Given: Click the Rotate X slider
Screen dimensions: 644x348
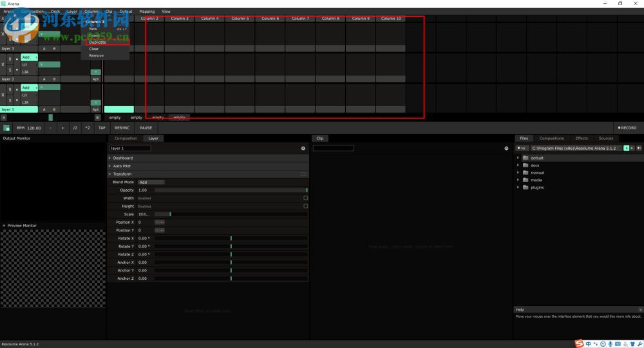Looking at the screenshot, I should [x=231, y=239].
